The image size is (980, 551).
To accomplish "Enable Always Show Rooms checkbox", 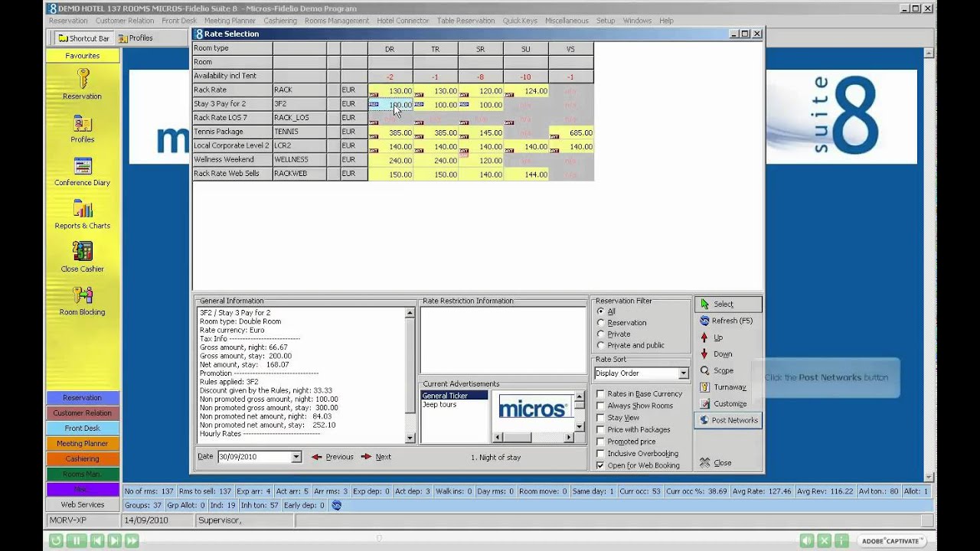I will coord(600,406).
